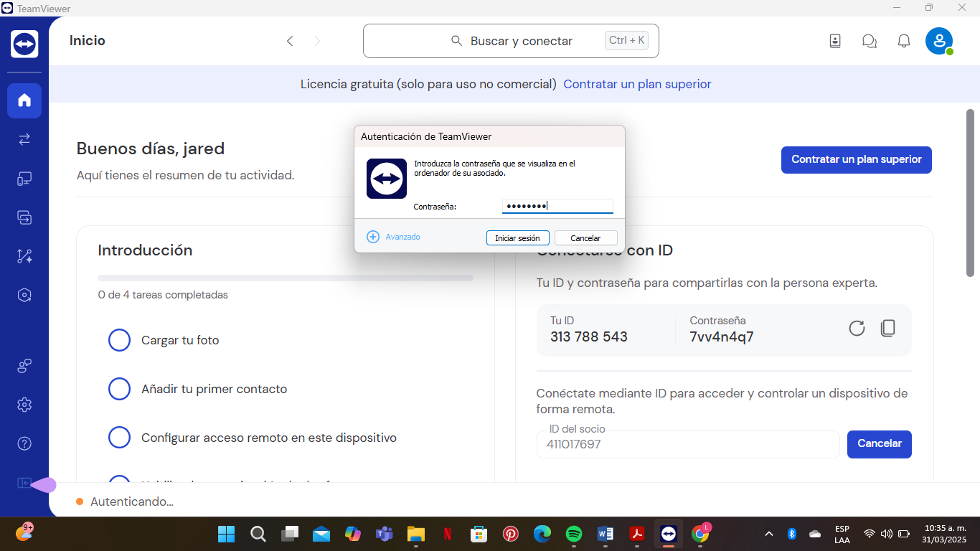980x551 pixels.
Task: Open Microsoft Teams from the taskbar
Action: [384, 534]
